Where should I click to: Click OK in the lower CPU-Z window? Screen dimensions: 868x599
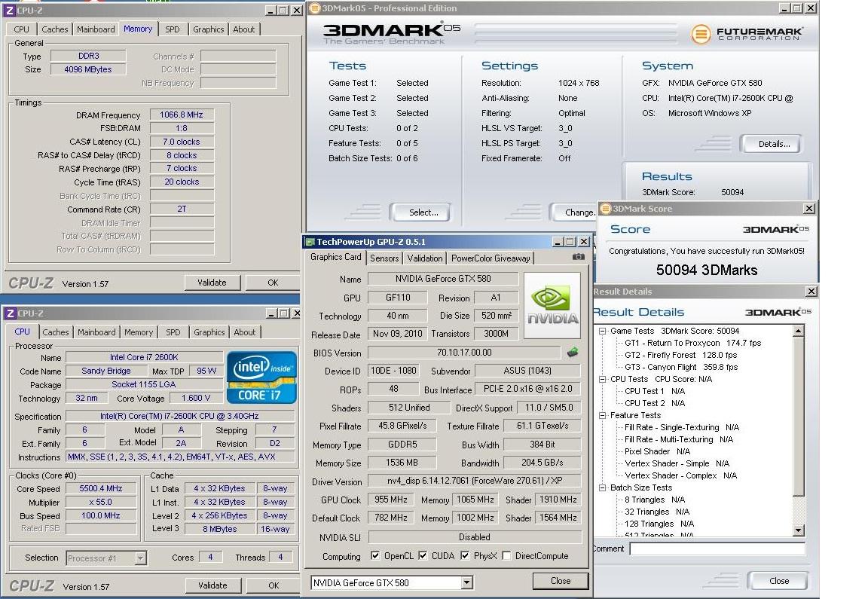(274, 585)
